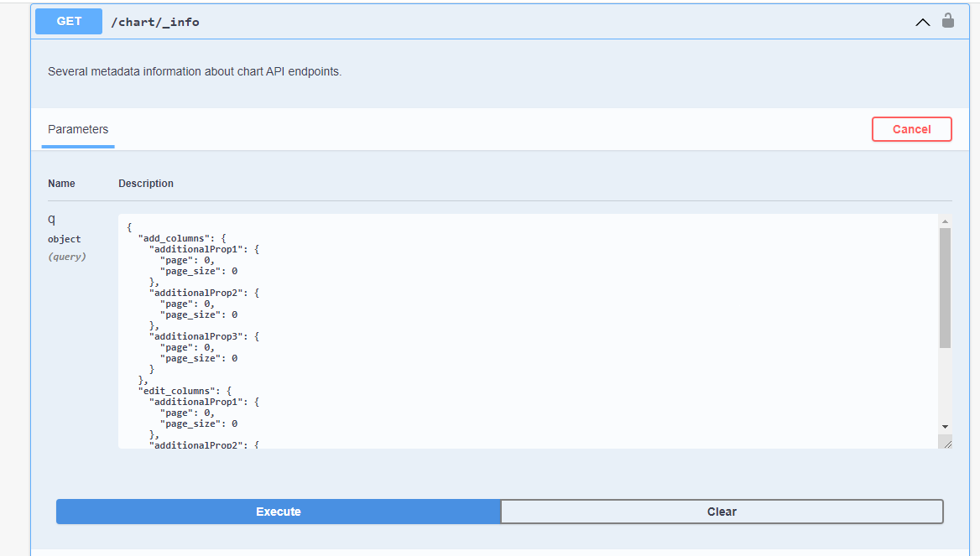The width and height of the screenshot is (980, 556).
Task: Click inside the q parameter JSON editor
Action: click(503, 335)
